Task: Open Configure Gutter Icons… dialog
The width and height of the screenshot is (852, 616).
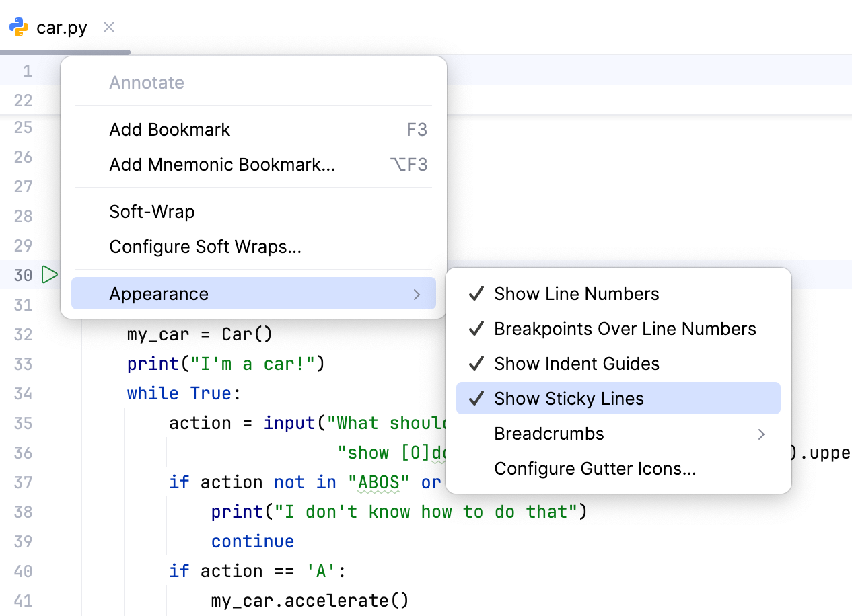Action: click(x=595, y=469)
